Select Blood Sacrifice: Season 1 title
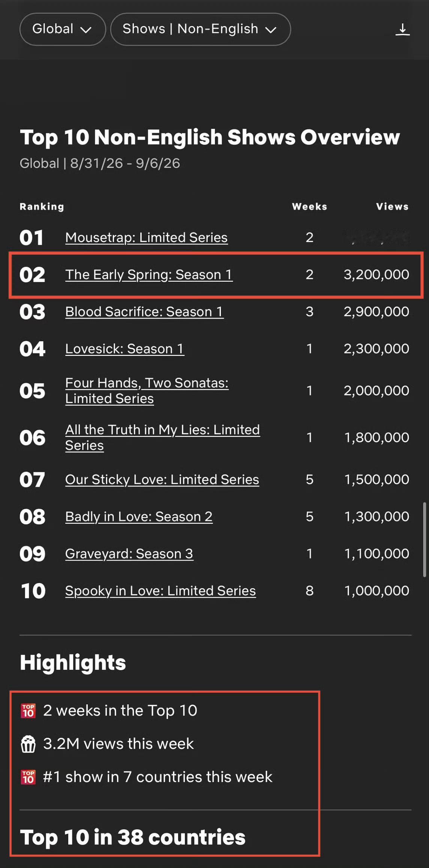 (144, 312)
